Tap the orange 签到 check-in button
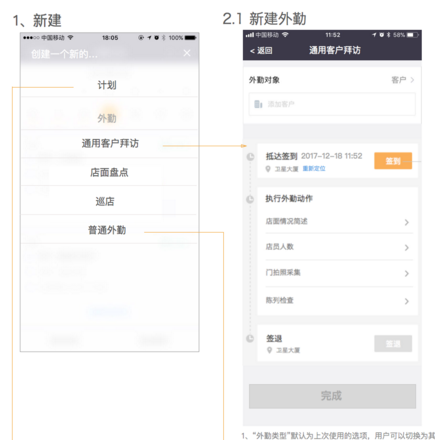 pos(393,161)
